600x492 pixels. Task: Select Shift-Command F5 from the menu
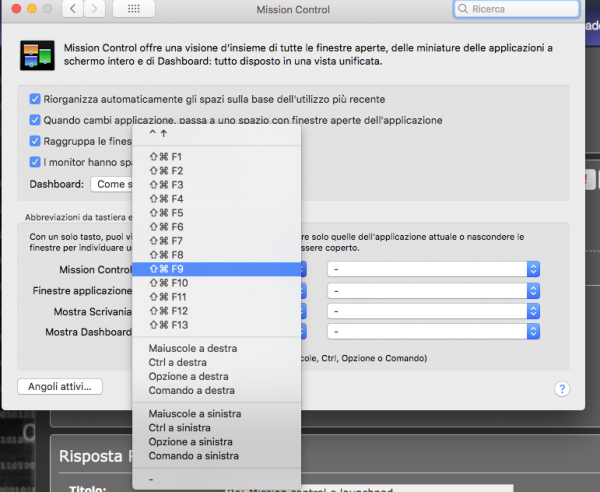click(217, 213)
